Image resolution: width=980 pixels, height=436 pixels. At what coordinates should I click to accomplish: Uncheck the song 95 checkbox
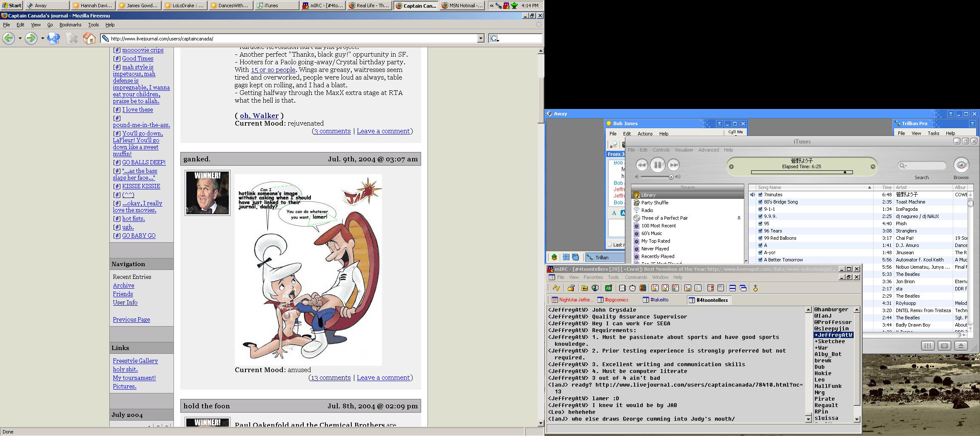(760, 224)
